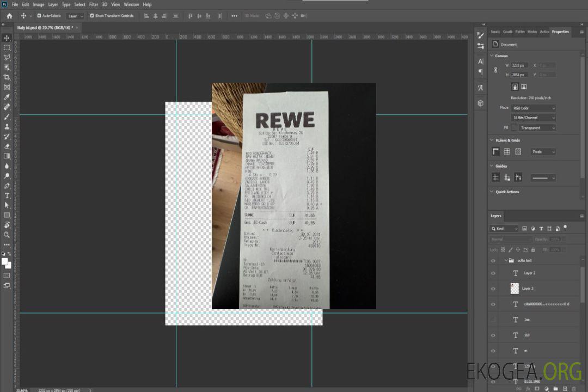Click the Fill color swatch in Canvas
The width and height of the screenshot is (588, 392).
click(x=514, y=128)
